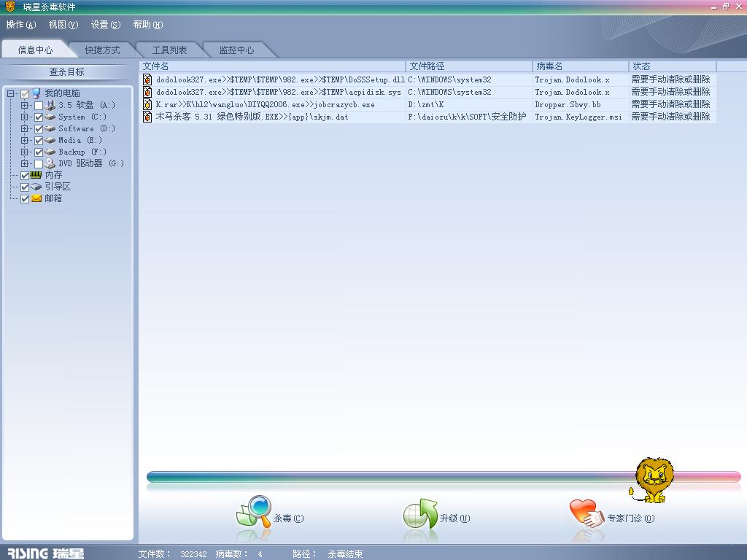Uncheck the Software (D:) checkbox
747x560 pixels.
[39, 128]
